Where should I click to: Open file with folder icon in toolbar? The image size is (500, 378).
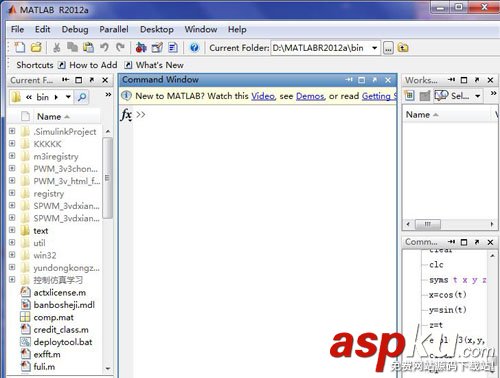point(36,48)
